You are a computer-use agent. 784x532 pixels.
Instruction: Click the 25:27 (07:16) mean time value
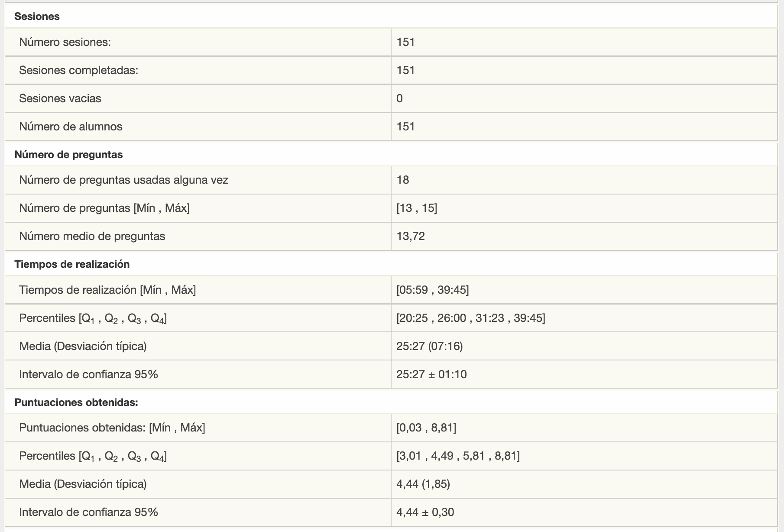point(429,346)
